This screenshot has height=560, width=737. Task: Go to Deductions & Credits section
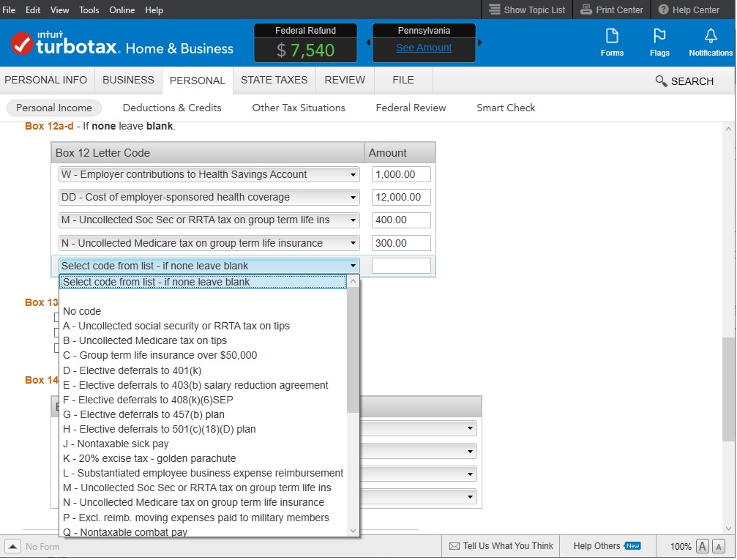172,108
